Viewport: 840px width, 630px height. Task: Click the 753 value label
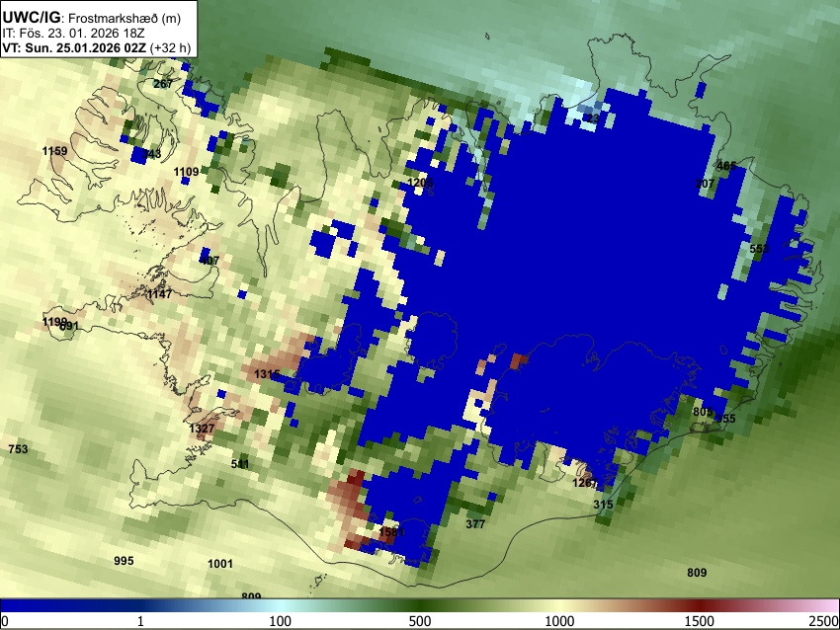point(18,449)
